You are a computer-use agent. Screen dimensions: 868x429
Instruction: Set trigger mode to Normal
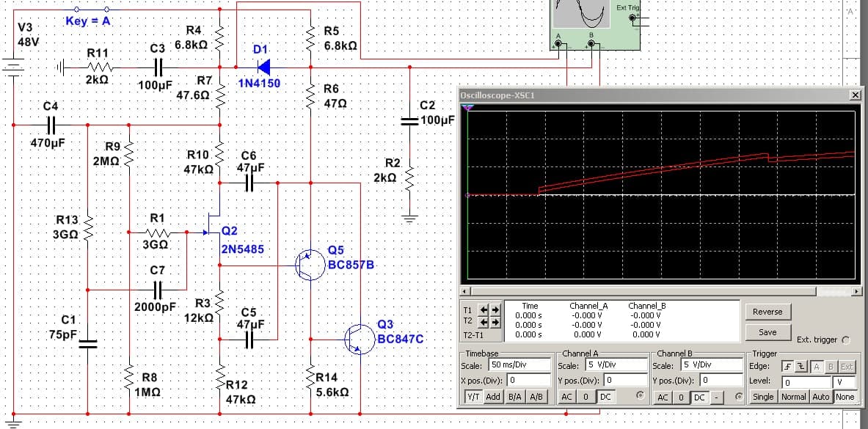794,397
